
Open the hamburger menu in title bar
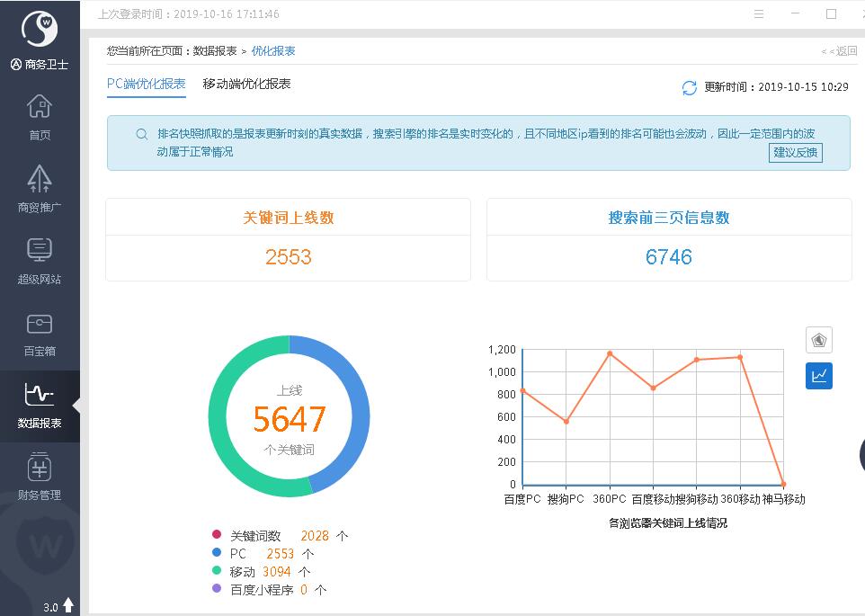point(759,14)
